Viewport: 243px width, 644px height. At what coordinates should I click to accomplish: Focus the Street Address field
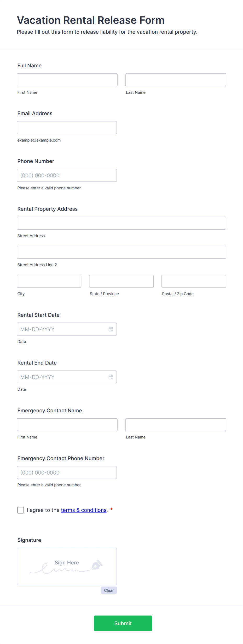point(121,223)
